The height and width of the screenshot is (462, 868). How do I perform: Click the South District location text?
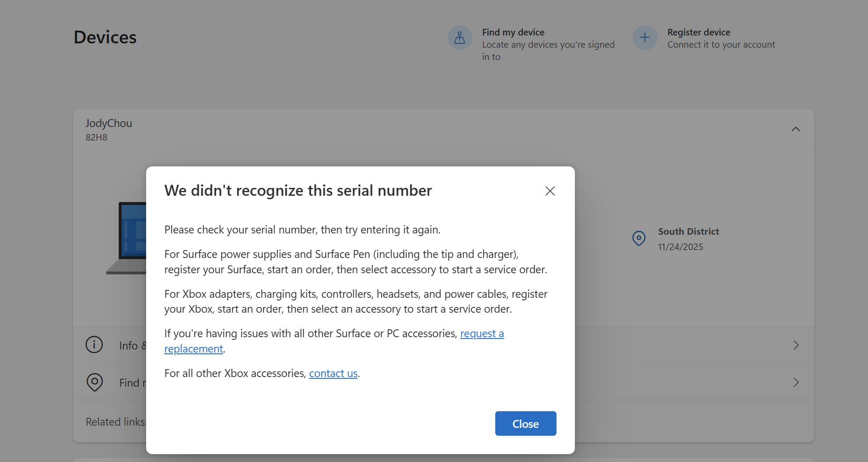tap(689, 232)
